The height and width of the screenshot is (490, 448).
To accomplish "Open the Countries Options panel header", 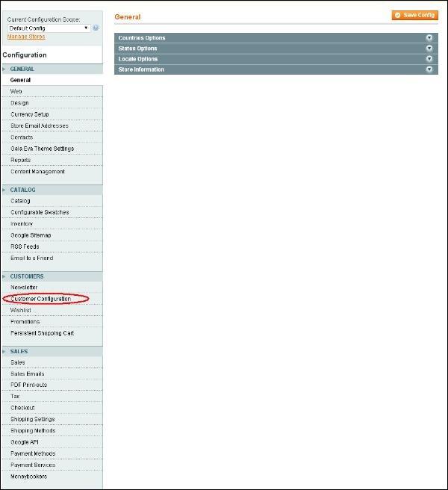I will (276, 38).
